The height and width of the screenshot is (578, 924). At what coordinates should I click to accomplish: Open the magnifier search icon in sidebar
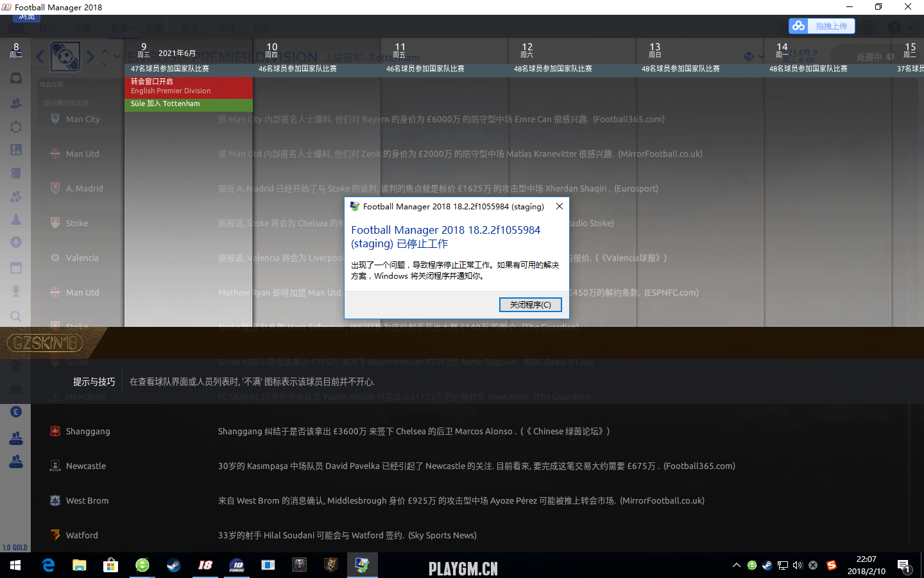[x=16, y=316]
